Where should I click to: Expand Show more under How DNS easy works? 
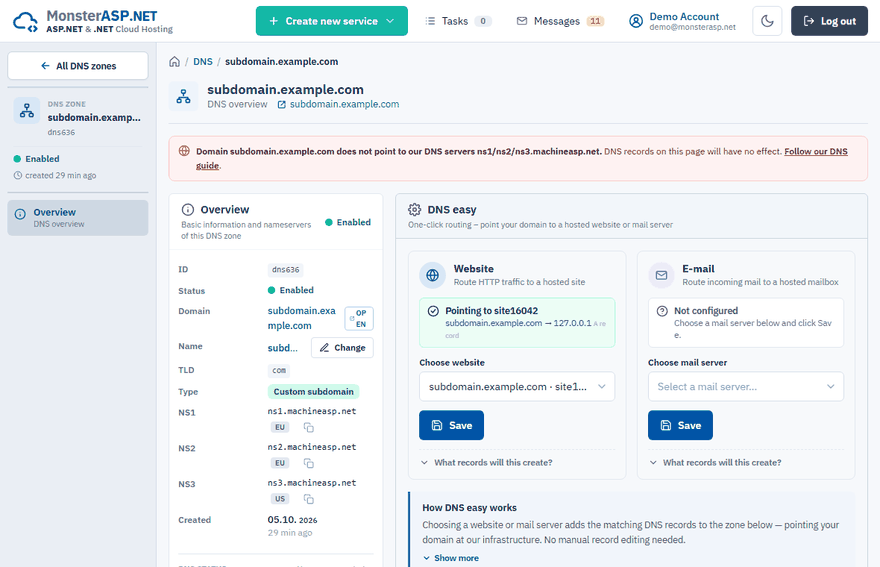coord(451,558)
